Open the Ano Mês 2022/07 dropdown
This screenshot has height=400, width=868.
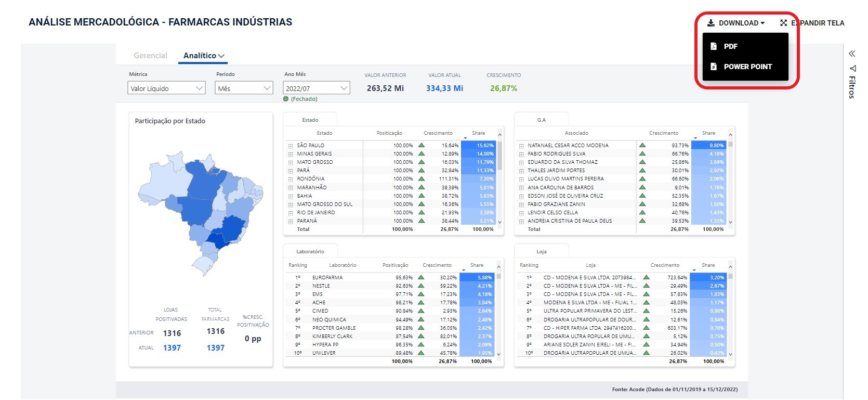pyautogui.click(x=316, y=88)
